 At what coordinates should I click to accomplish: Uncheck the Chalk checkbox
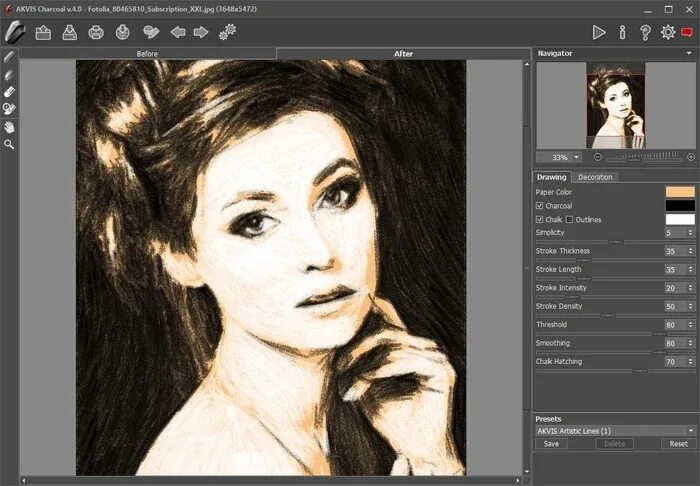coord(540,219)
